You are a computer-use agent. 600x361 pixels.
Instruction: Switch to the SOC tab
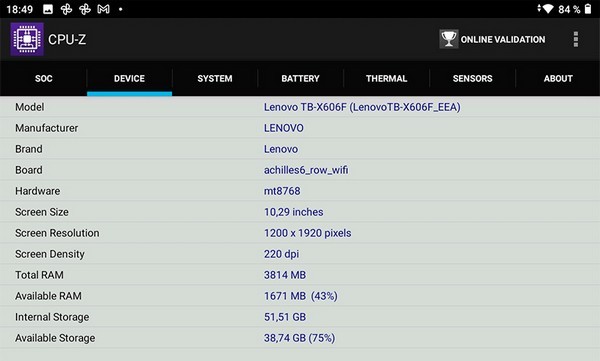pyautogui.click(x=44, y=78)
